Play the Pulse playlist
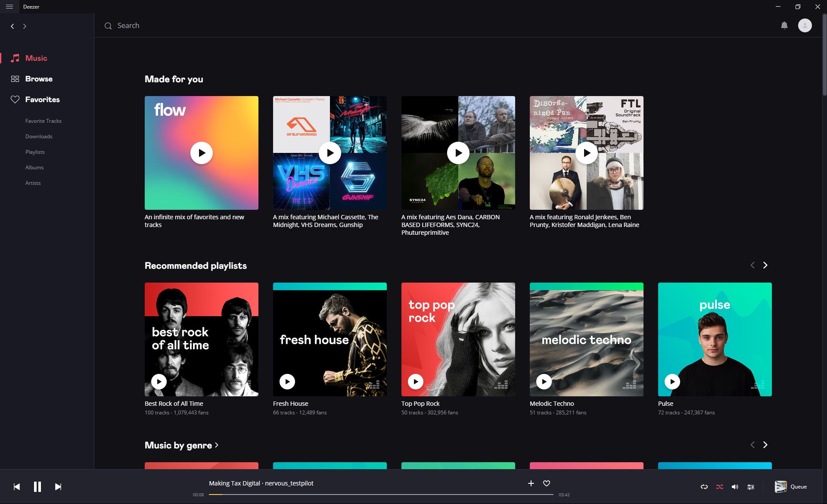827x504 pixels. click(x=672, y=382)
